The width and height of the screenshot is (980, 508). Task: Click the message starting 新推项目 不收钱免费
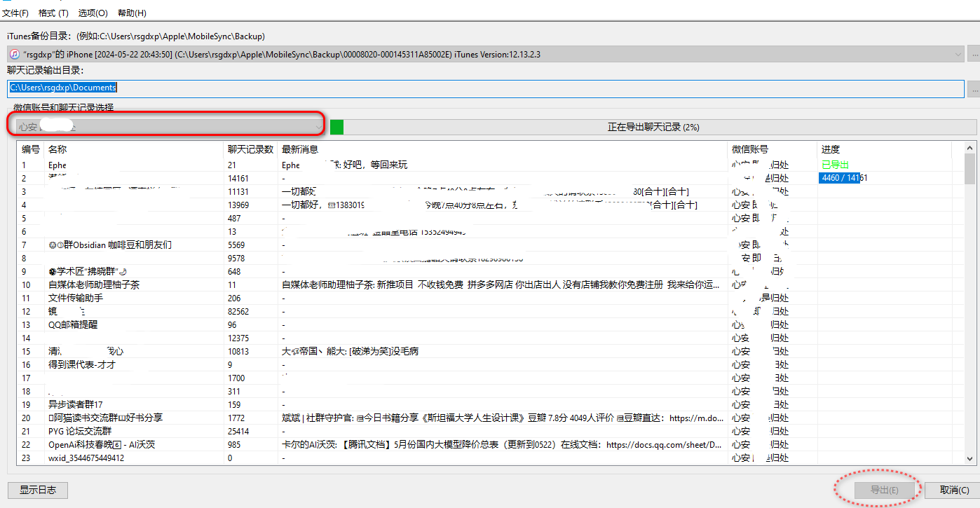coord(502,284)
